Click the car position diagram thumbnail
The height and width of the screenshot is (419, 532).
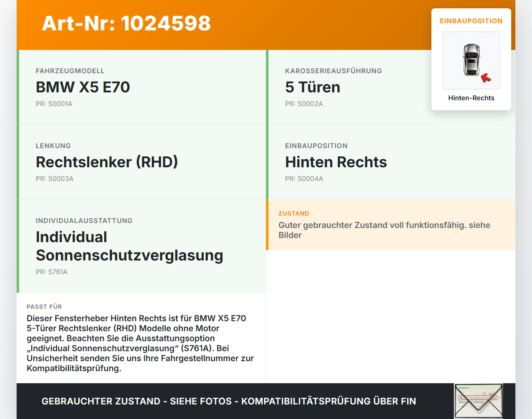point(471,60)
